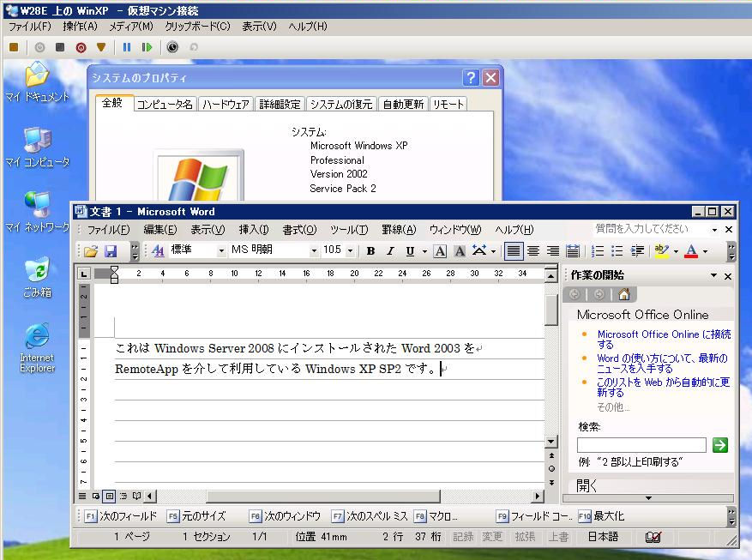Click the VM reset (play/step) icon
752x560 pixels.
(147, 47)
